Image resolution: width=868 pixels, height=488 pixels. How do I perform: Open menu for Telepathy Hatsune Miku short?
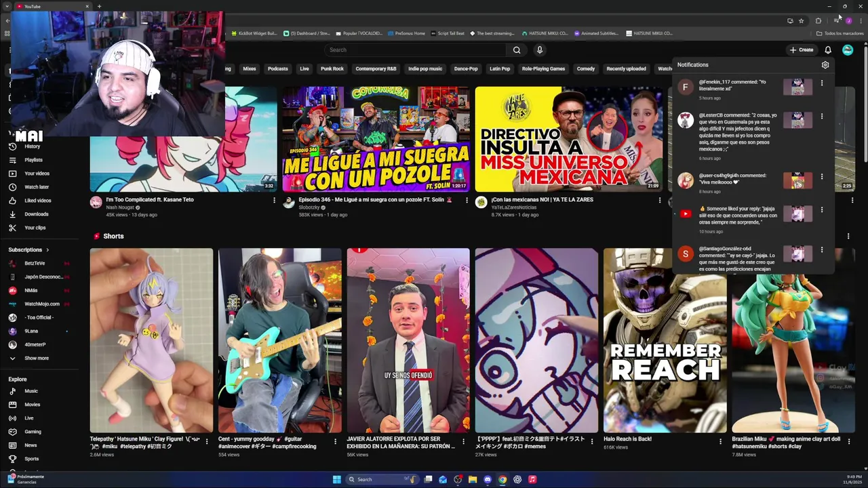click(x=207, y=441)
